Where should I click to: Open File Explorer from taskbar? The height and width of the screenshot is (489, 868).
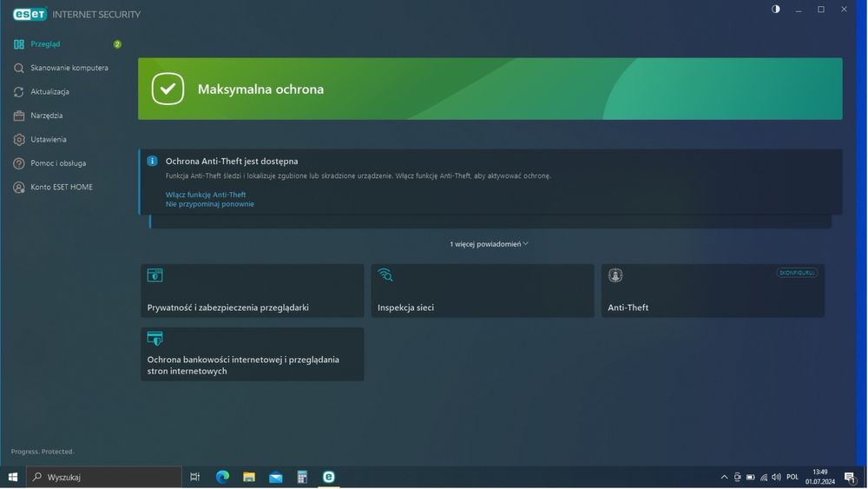click(x=249, y=477)
